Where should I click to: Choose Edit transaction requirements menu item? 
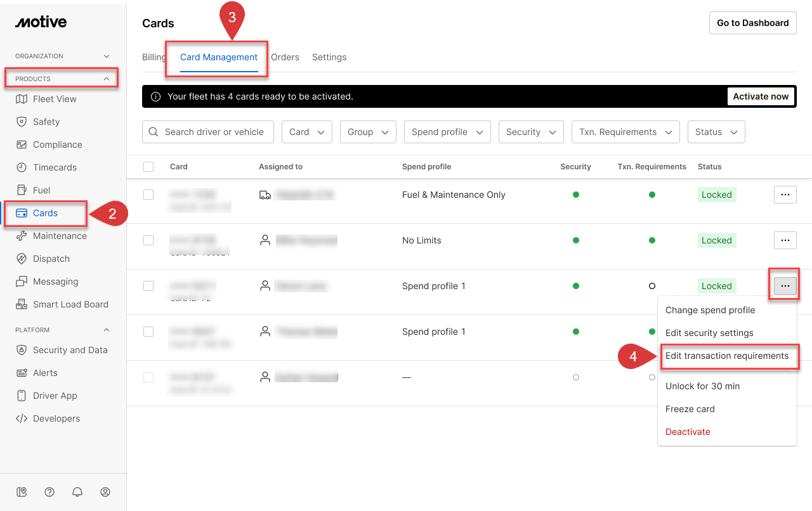727,356
